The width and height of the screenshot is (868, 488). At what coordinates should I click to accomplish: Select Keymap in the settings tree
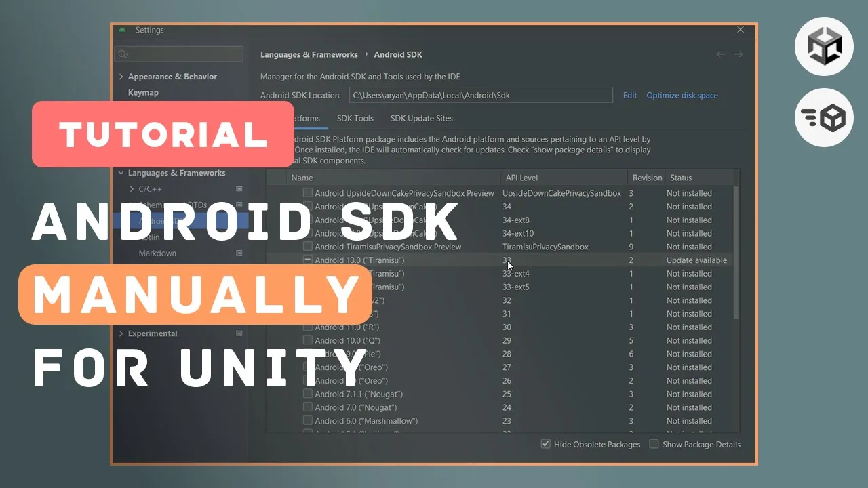tap(143, 93)
